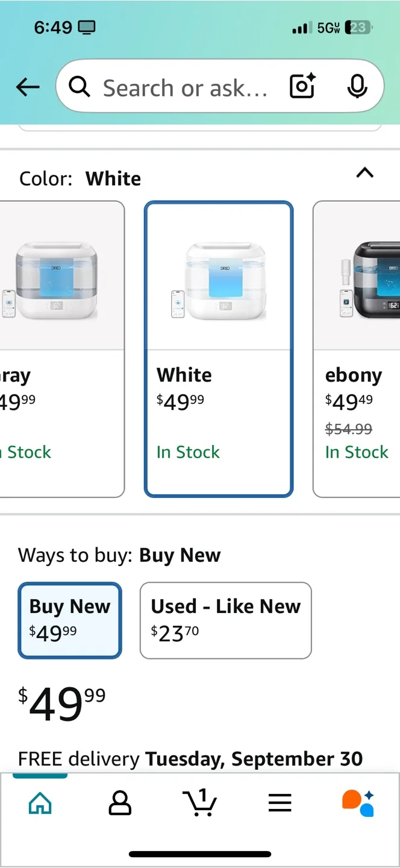Open camera lens visual search

click(x=302, y=87)
